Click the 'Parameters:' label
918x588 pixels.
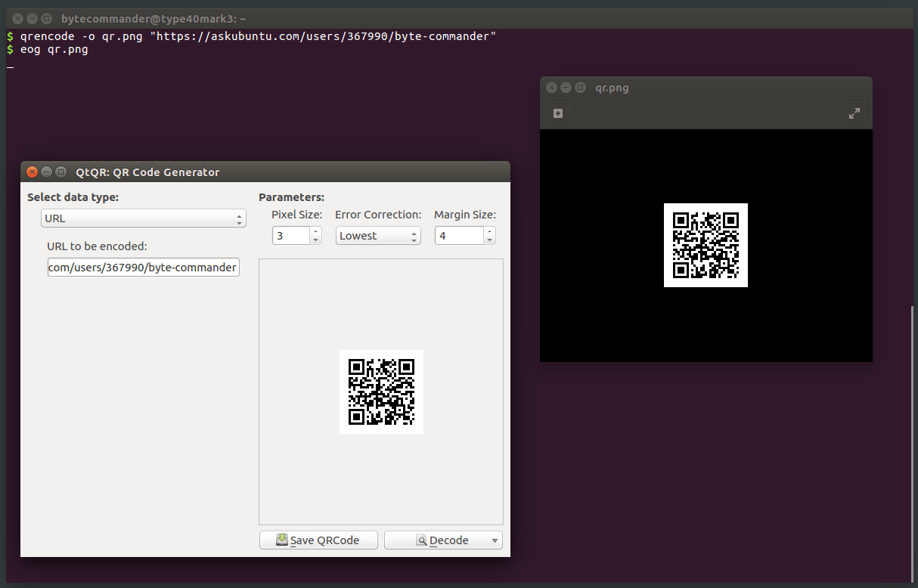(291, 197)
